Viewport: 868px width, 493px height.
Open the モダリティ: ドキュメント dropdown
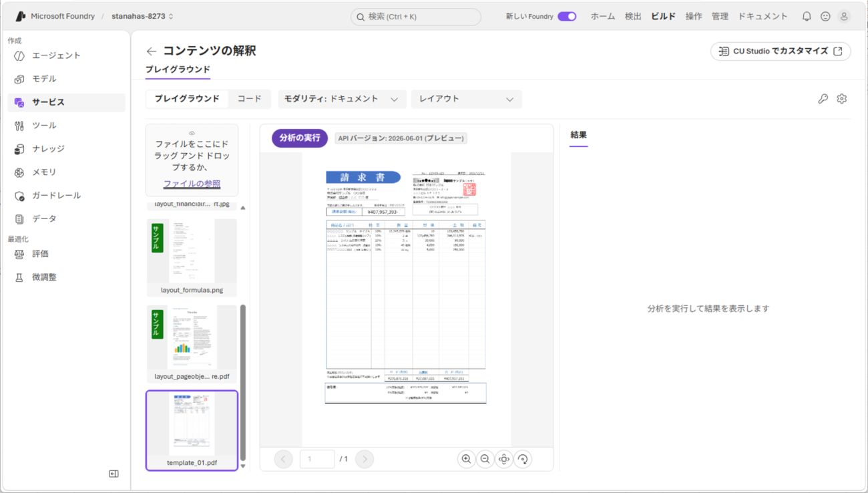[x=341, y=99]
